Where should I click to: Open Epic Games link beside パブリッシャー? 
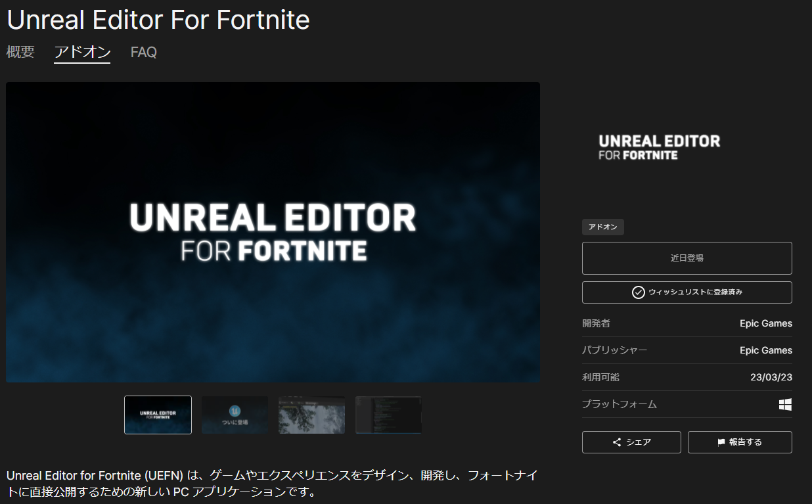tap(765, 350)
